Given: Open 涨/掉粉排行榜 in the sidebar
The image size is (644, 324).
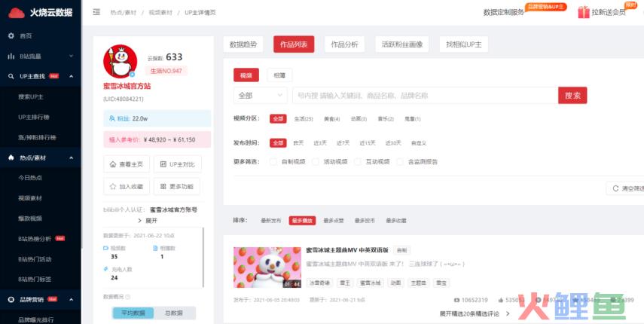Looking at the screenshot, I should tap(37, 138).
